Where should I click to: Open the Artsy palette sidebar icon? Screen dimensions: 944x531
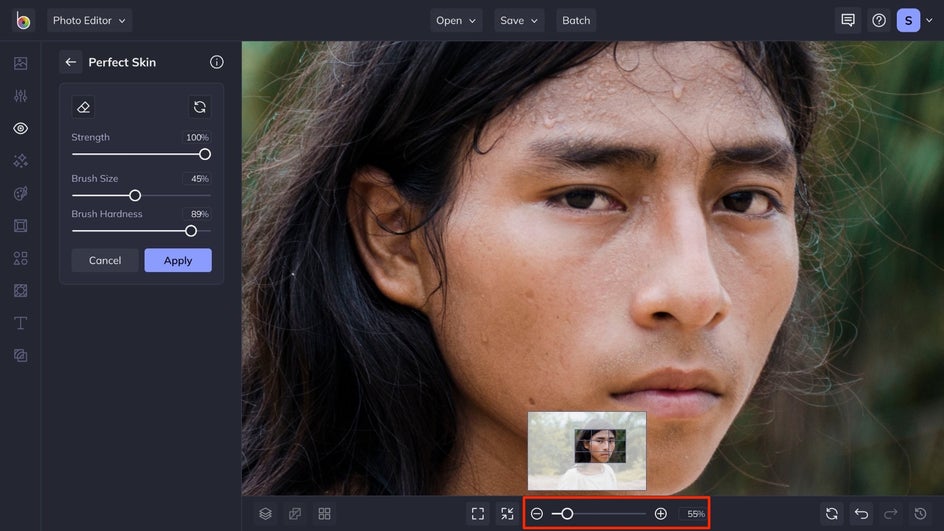coord(20,193)
